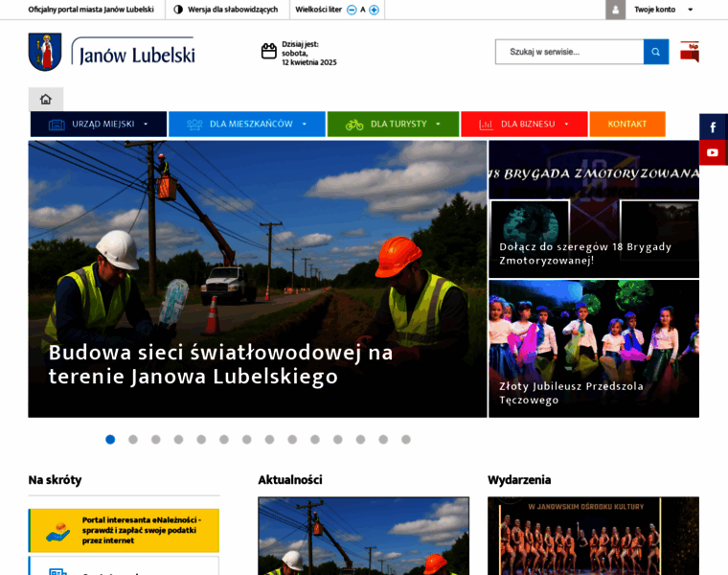728x575 pixels.
Task: Click the Wydarzenia section heading
Action: 519,480
